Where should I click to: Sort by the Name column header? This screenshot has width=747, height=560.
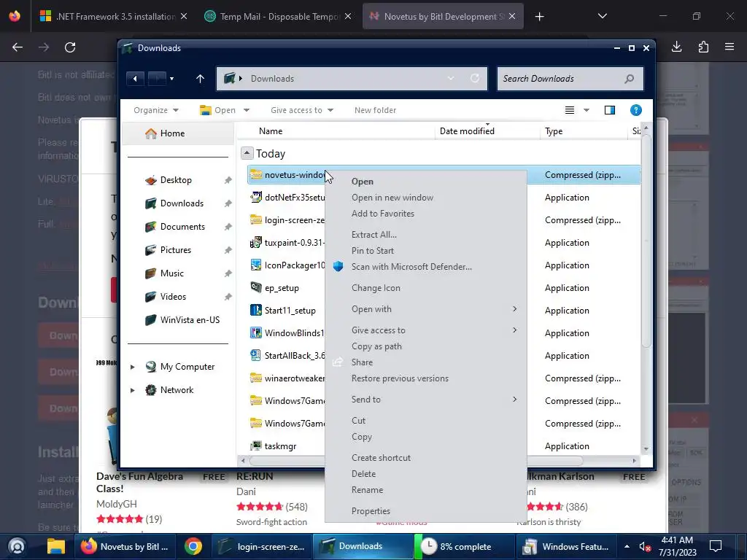[271, 131]
